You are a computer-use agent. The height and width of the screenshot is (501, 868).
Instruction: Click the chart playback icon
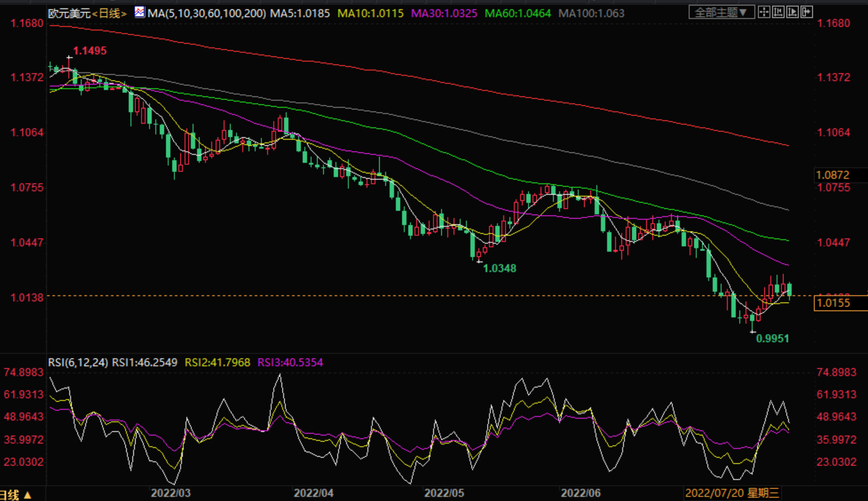792,12
